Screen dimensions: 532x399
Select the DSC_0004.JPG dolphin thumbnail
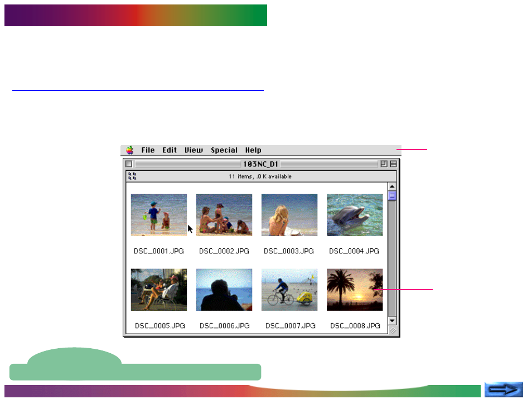[x=355, y=215]
